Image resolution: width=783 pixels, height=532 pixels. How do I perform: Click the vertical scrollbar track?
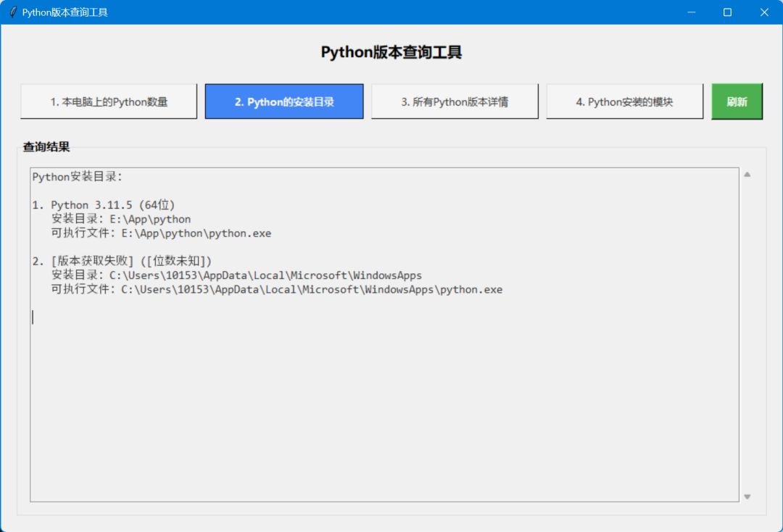coord(747,333)
